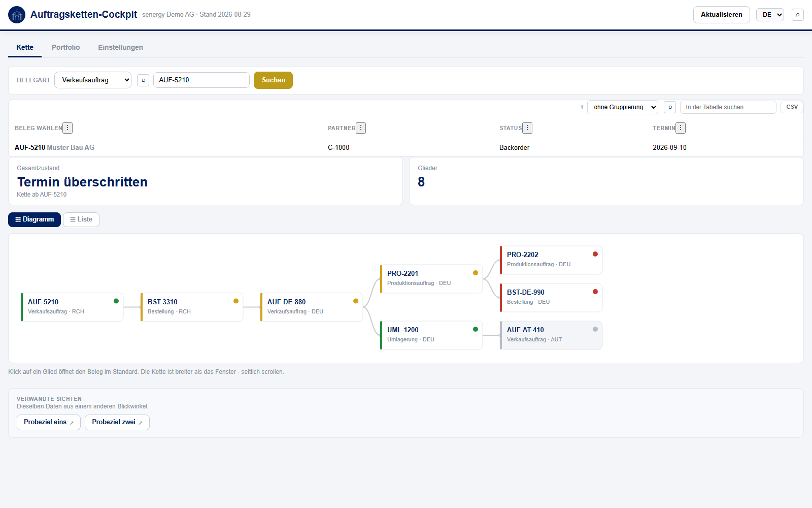This screenshot has width=812, height=508.
Task: Open the PRO-2202 Produktionsauftrag node
Action: [x=551, y=260]
